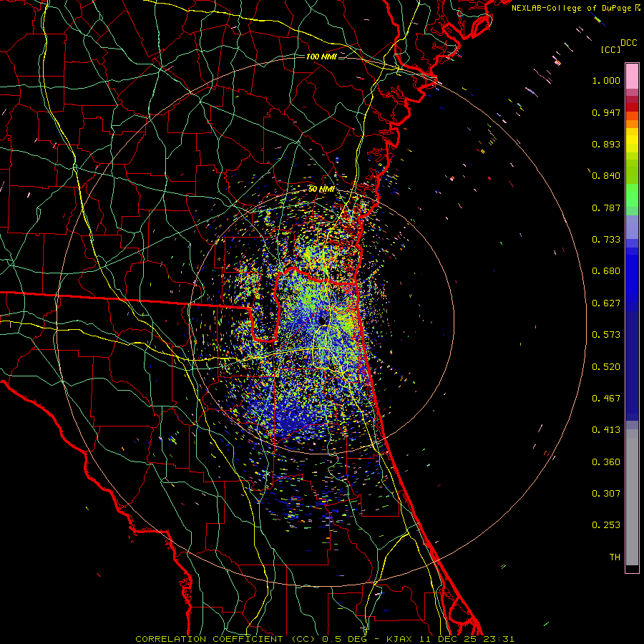Click the 0.733 color scale value
644x644 pixels.
click(606, 240)
